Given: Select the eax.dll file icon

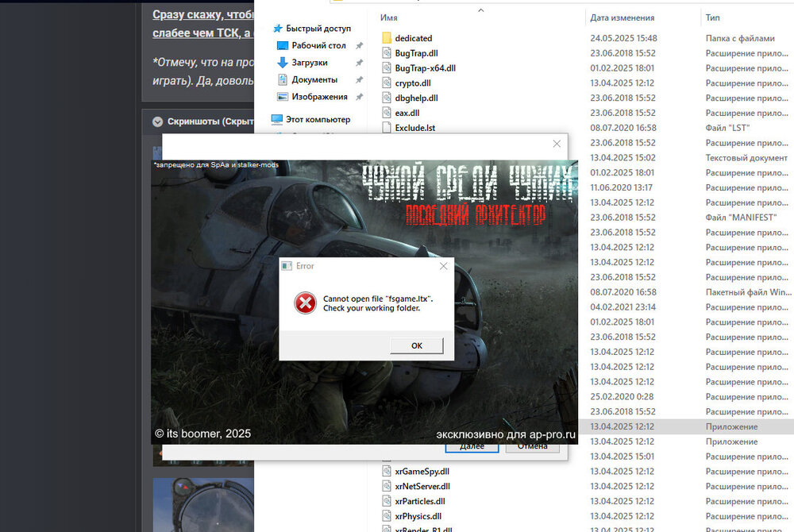Looking at the screenshot, I should coord(387,113).
